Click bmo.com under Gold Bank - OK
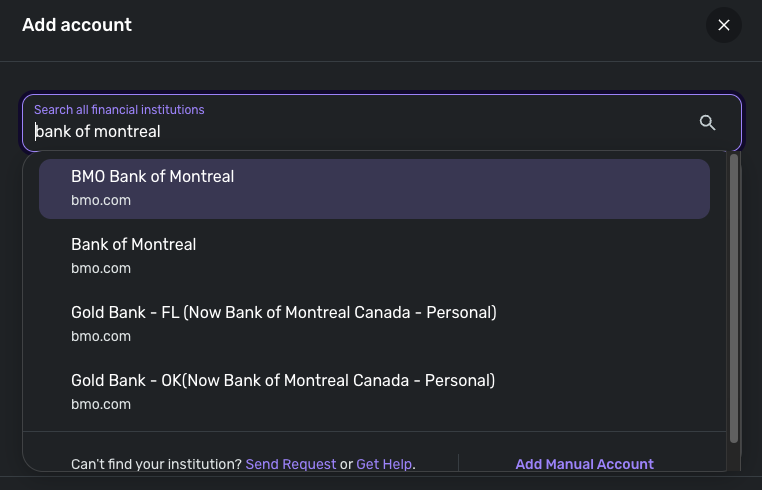The height and width of the screenshot is (490, 762). [101, 404]
